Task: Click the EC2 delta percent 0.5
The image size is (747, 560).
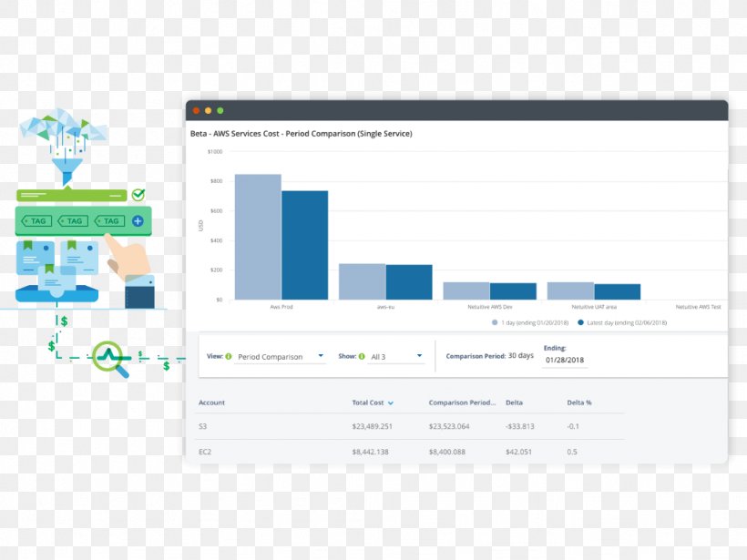Action: click(x=572, y=452)
